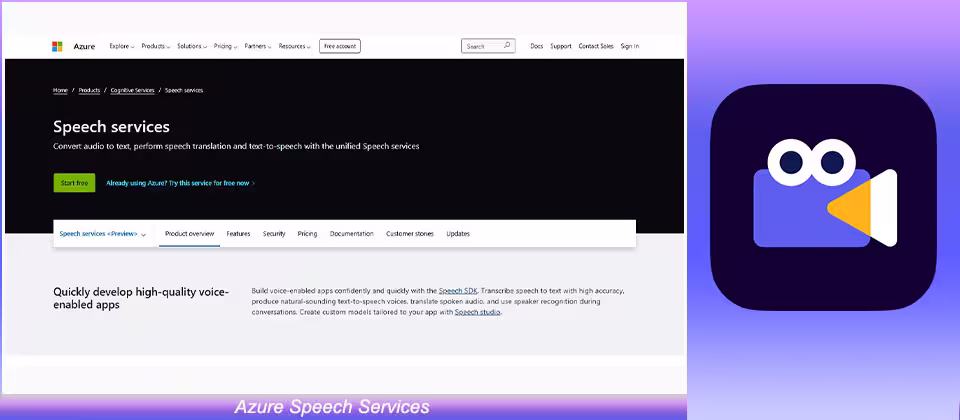
Task: Select the Updates tab
Action: pyautogui.click(x=458, y=234)
